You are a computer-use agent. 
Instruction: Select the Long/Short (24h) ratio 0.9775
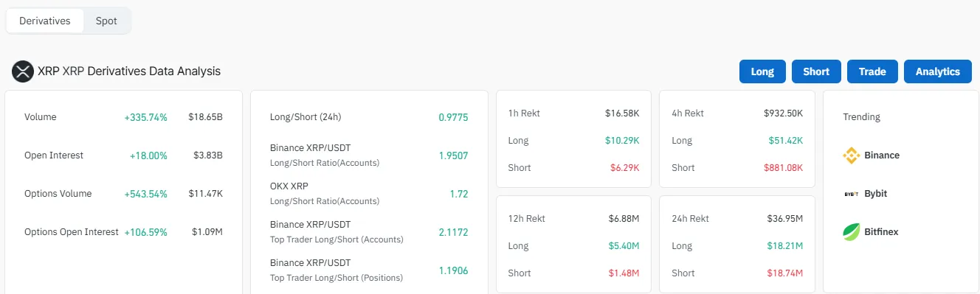(x=453, y=117)
